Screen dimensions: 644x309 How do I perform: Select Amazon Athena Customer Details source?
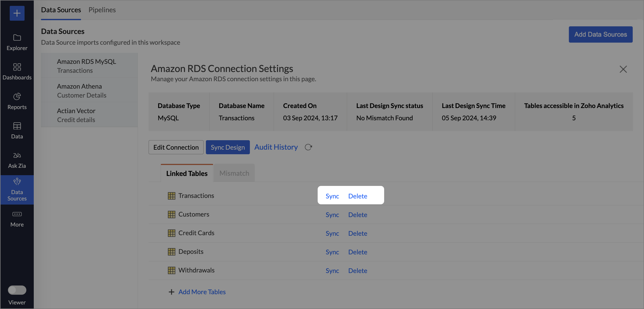tap(82, 91)
